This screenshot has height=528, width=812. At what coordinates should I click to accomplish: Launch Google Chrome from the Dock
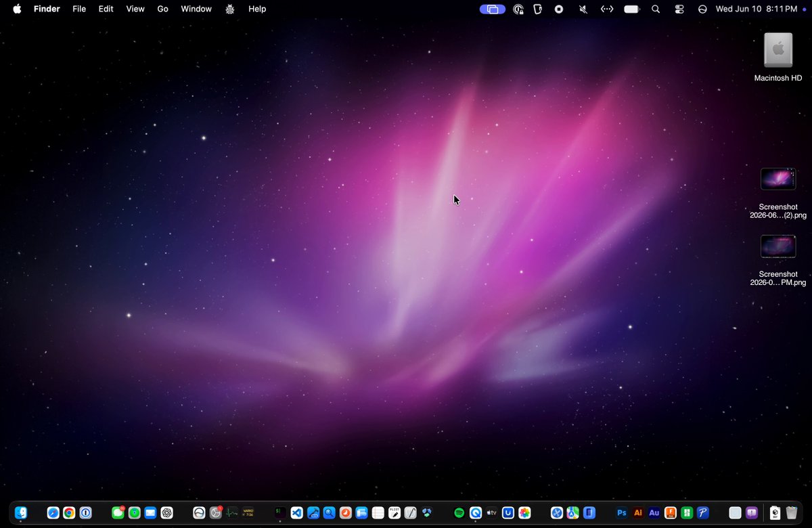click(x=69, y=513)
